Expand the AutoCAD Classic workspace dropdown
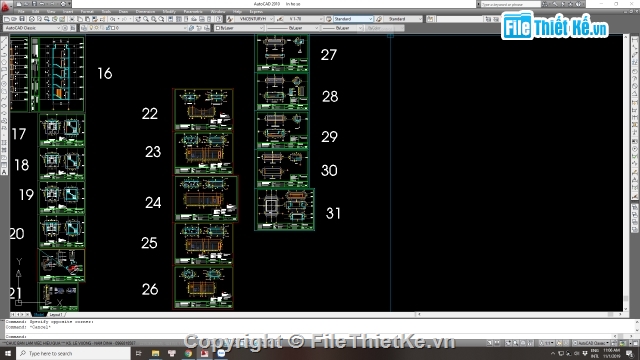 [x=32, y=28]
